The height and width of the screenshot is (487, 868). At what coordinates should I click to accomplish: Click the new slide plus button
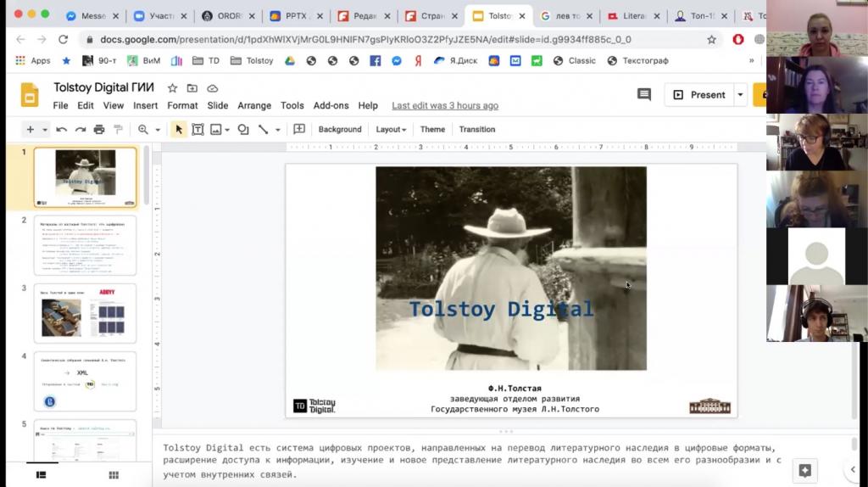click(30, 129)
